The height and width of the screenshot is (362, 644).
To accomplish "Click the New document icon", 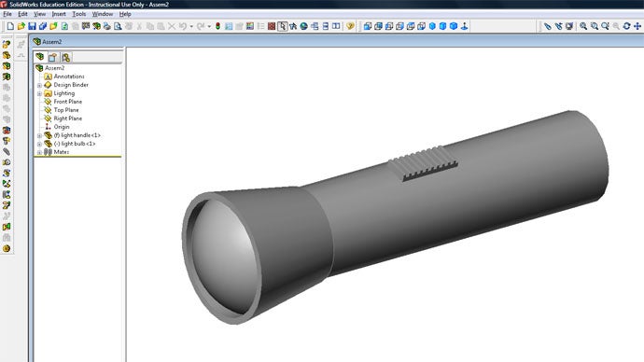I will pyautogui.click(x=10, y=26).
